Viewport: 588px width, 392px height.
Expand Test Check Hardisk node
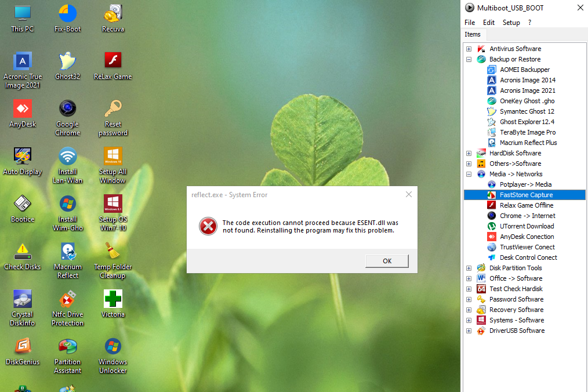point(469,289)
